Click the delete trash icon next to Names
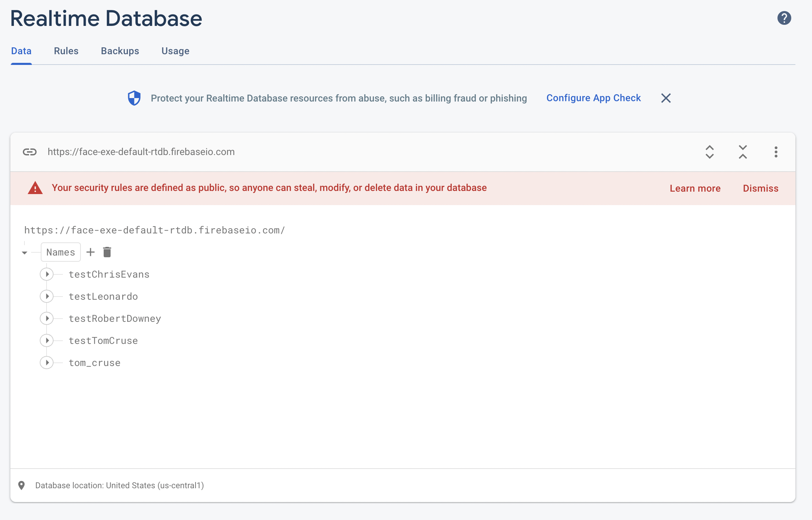Viewport: 812px width, 520px height. (107, 252)
